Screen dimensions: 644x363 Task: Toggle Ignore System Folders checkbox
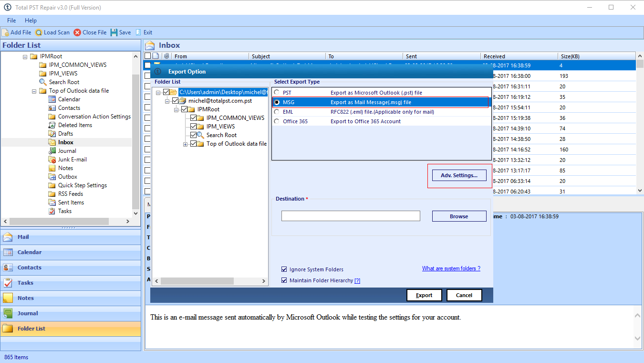tap(284, 269)
